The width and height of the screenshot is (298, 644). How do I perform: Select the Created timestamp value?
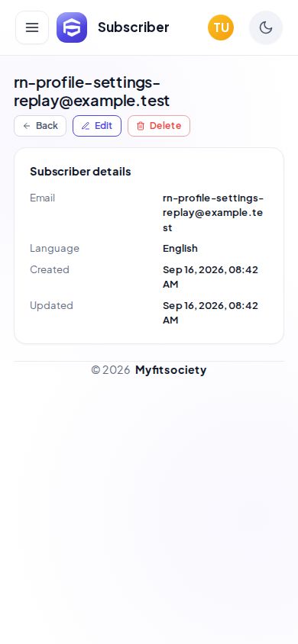tap(210, 277)
